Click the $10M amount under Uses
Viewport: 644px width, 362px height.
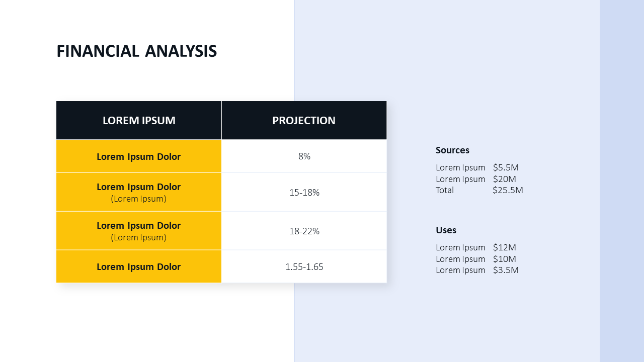pos(505,259)
